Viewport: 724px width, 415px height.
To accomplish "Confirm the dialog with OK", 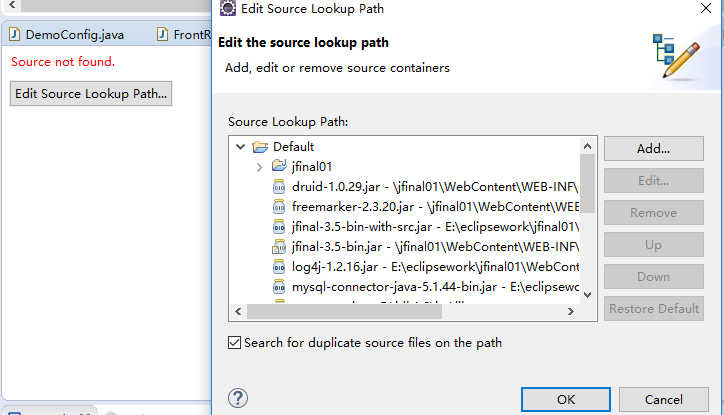I will click(566, 399).
